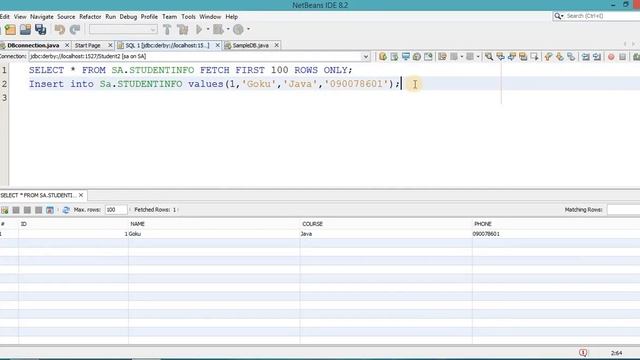Toggle Keep Prior Tabs icon
This screenshot has width=640, height=360.
428,57
